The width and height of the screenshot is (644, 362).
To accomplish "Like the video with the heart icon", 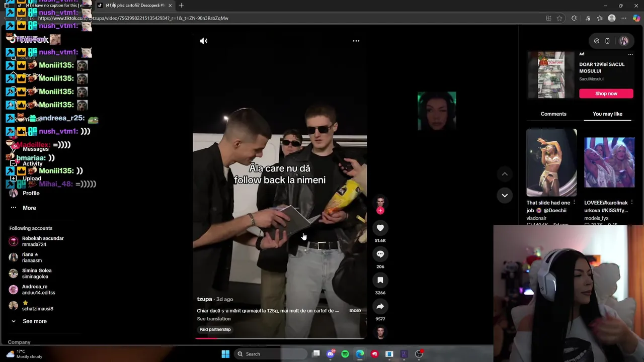I will click(x=380, y=228).
